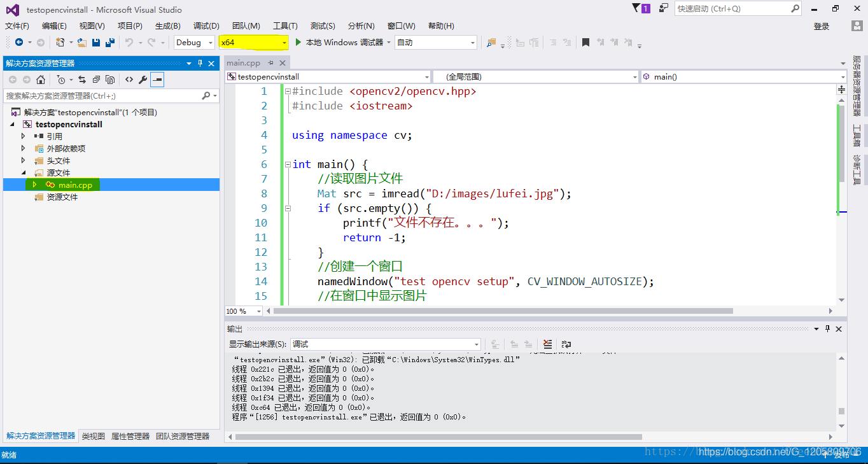
Task: Select the 资源文件 folder
Action: (x=62, y=197)
